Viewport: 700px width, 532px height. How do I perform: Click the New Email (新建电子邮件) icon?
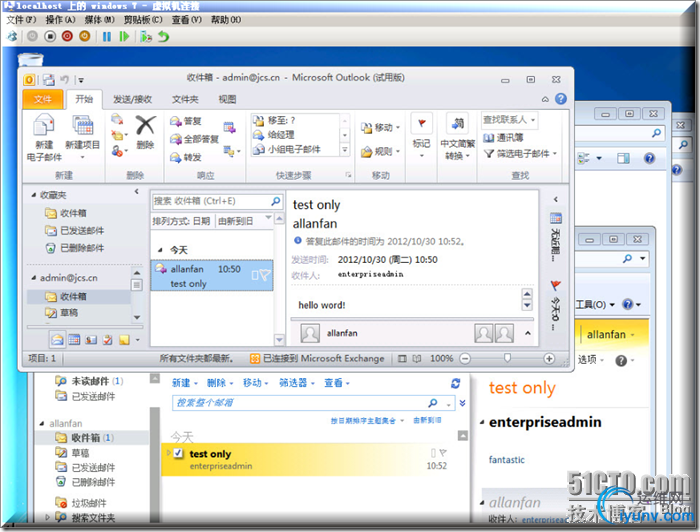(44, 125)
